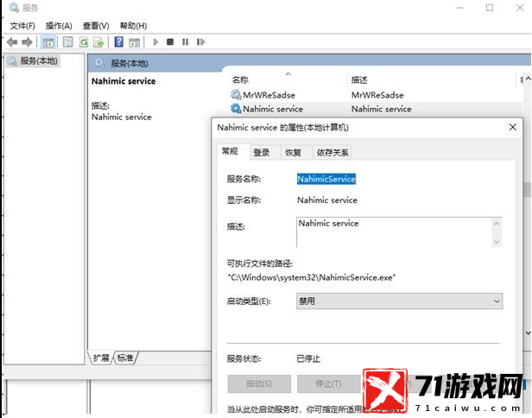Minimize the Services window

click(459, 8)
